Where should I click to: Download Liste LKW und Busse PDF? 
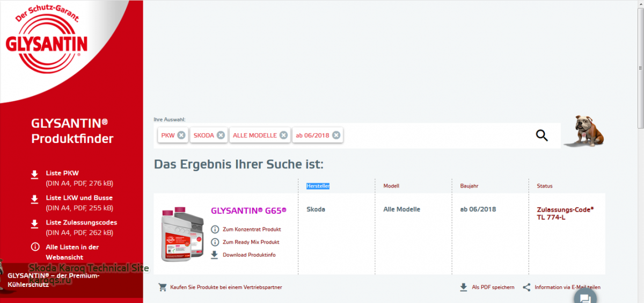coord(79,203)
